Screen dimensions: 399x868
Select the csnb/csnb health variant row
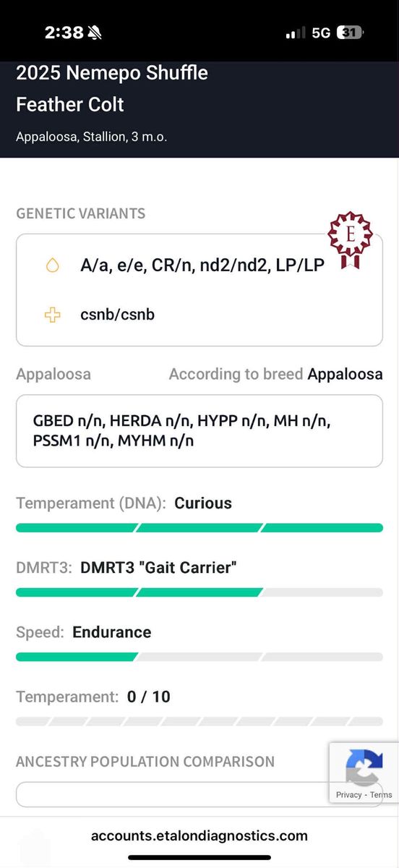pos(117,315)
